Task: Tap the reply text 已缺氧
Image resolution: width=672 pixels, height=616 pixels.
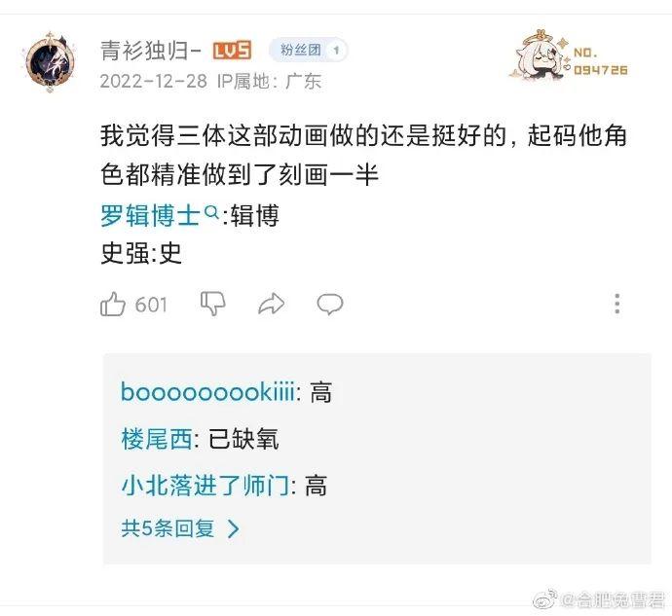Action: [243, 439]
